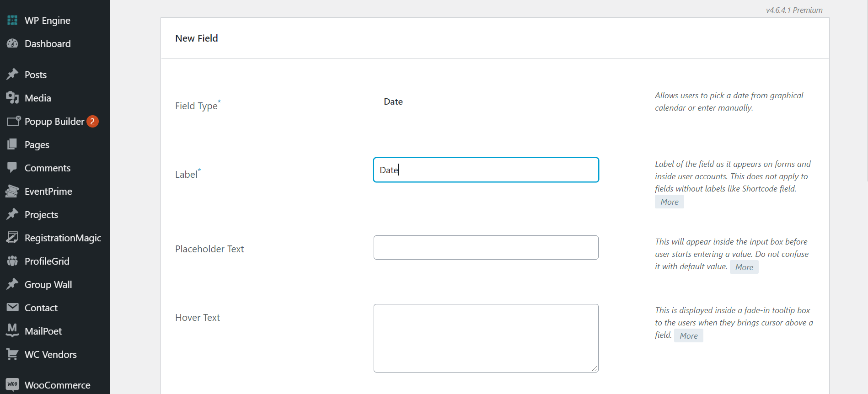Click the Media library icon

[12, 98]
